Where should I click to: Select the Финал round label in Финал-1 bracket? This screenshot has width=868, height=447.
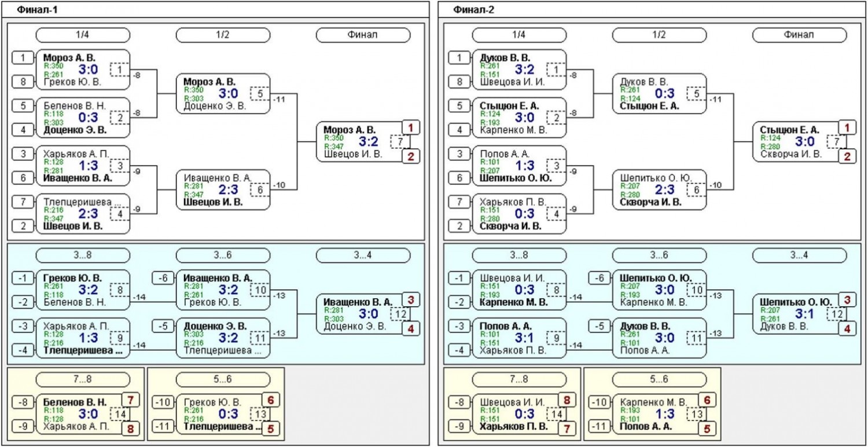tap(363, 35)
